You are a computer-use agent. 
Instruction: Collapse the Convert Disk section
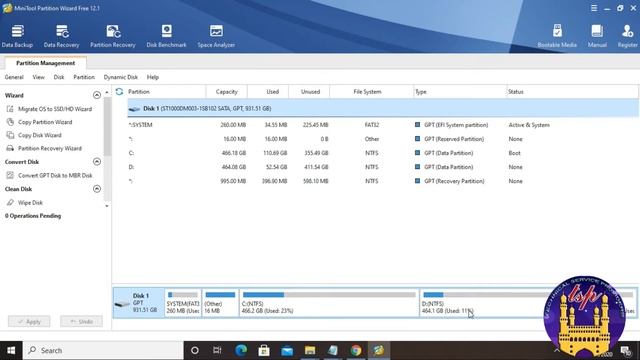pos(97,162)
